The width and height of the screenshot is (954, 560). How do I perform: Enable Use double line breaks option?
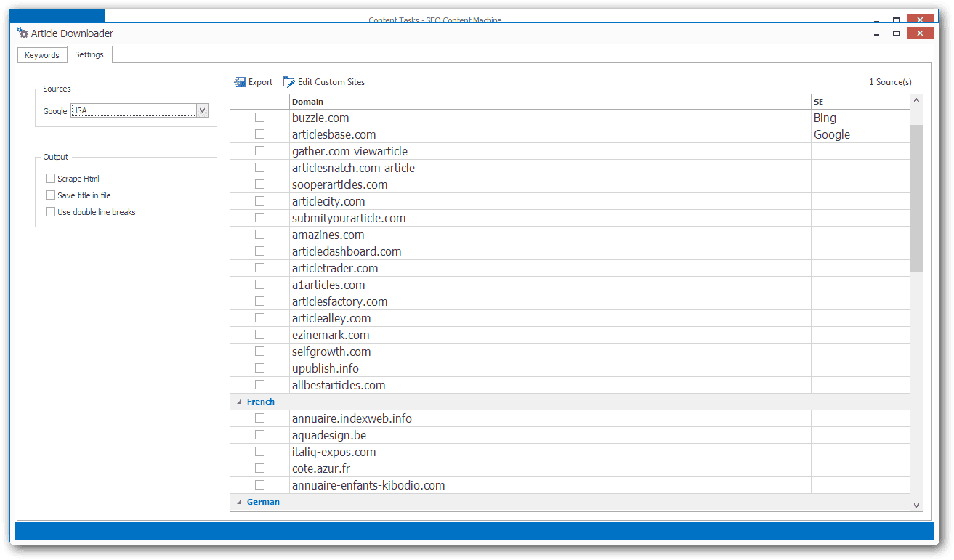coord(50,212)
